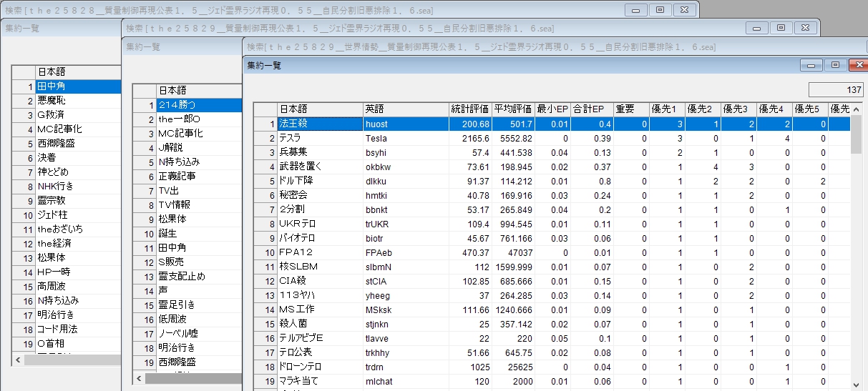Restore the front 集約一覧 window size
The image size is (868, 391).
834,65
